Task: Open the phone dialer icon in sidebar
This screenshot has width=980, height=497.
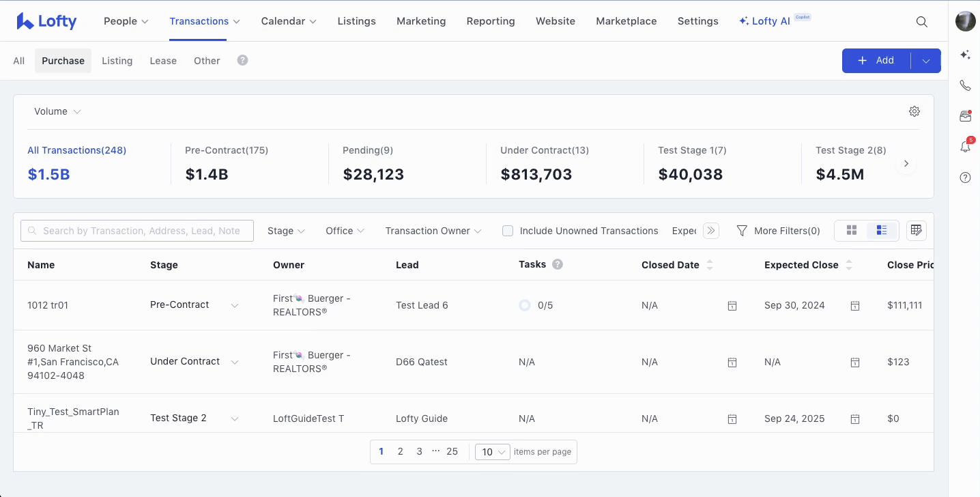Action: [965, 85]
